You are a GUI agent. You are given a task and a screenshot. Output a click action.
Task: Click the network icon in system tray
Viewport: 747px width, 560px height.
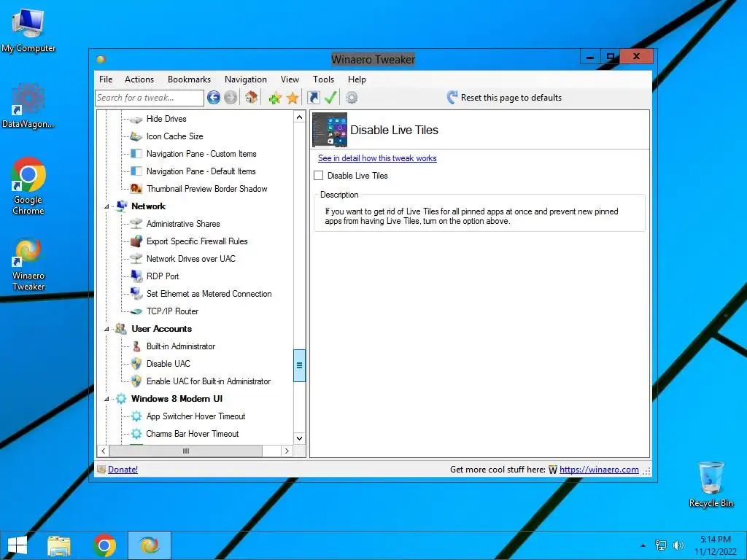[x=661, y=545]
